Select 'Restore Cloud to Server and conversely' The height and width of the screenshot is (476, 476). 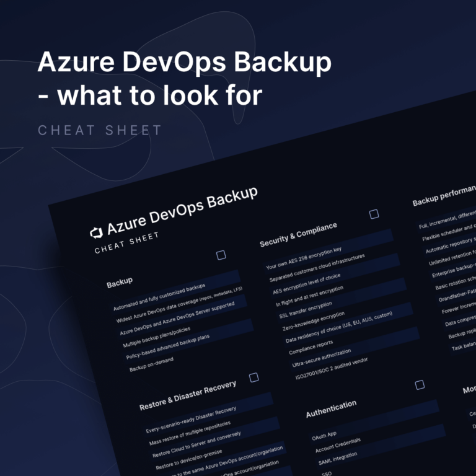(196, 444)
